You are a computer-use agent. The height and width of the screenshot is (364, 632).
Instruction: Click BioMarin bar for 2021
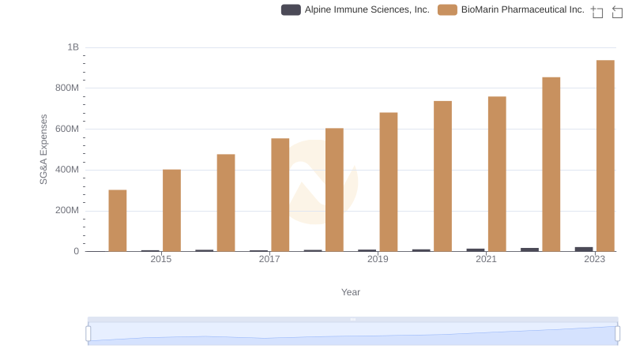497,174
